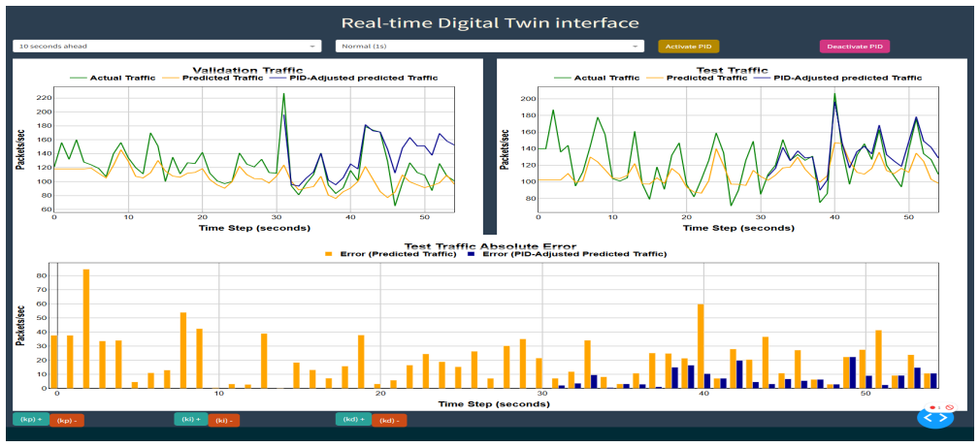
Task: Expand the 'Normal (1s)' speed dropdown arrow
Action: pos(635,47)
